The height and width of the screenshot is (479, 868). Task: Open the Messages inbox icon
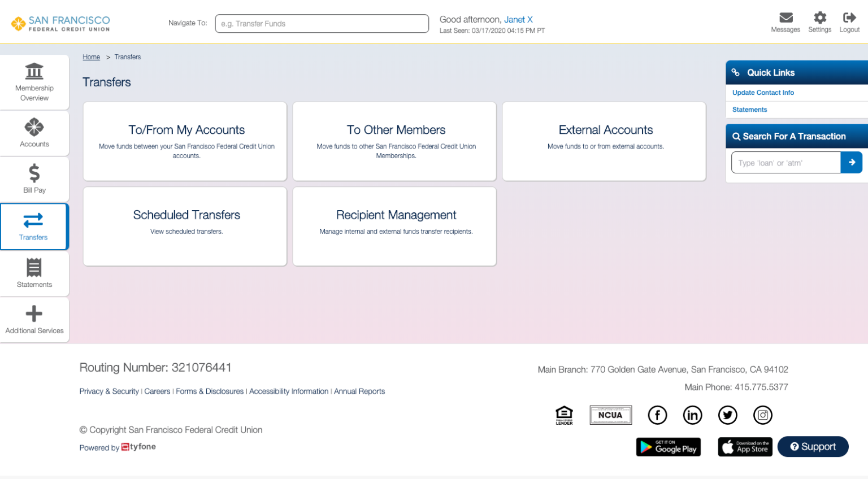coord(785,19)
